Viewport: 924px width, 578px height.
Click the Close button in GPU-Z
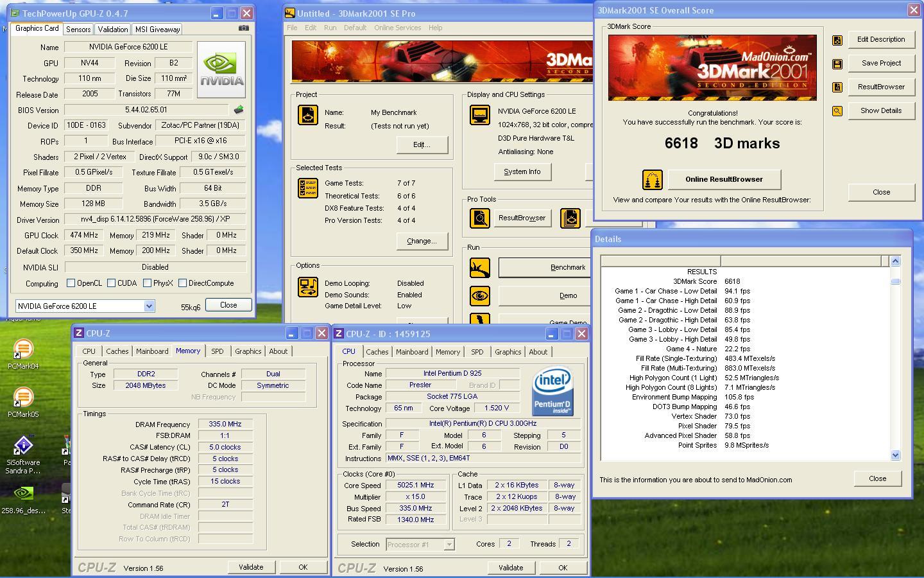pyautogui.click(x=228, y=305)
